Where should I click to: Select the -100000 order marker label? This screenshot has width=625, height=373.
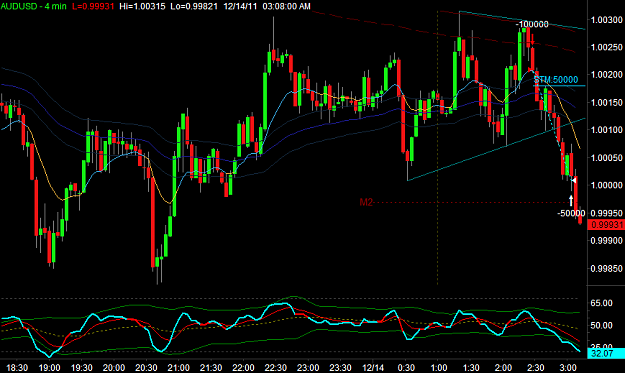tap(532, 24)
